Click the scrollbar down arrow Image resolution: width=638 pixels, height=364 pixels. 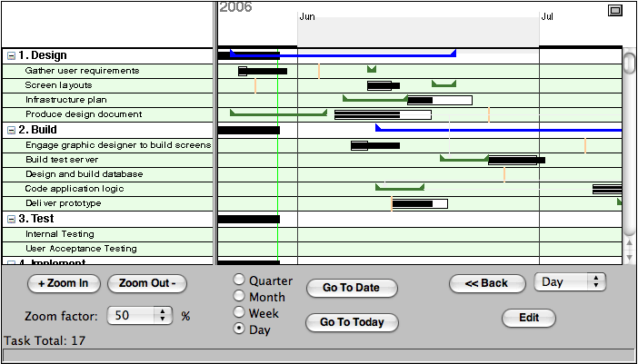tap(630, 257)
